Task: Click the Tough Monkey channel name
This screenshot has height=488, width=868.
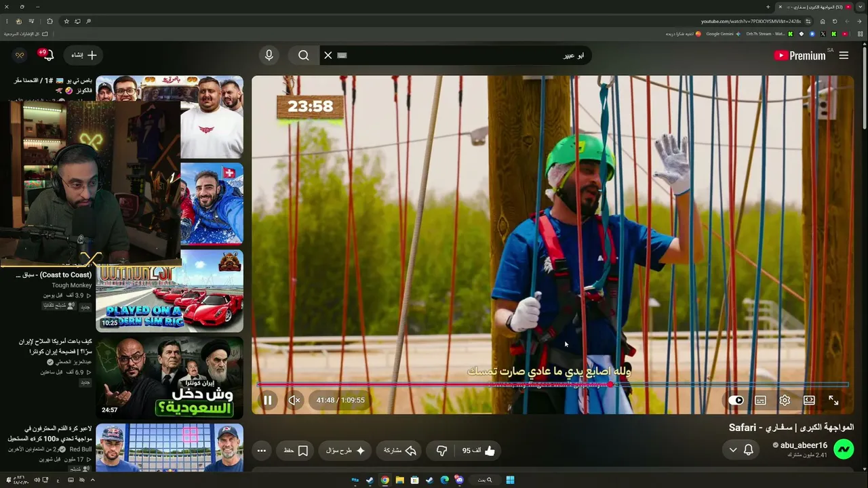Action: (x=72, y=285)
